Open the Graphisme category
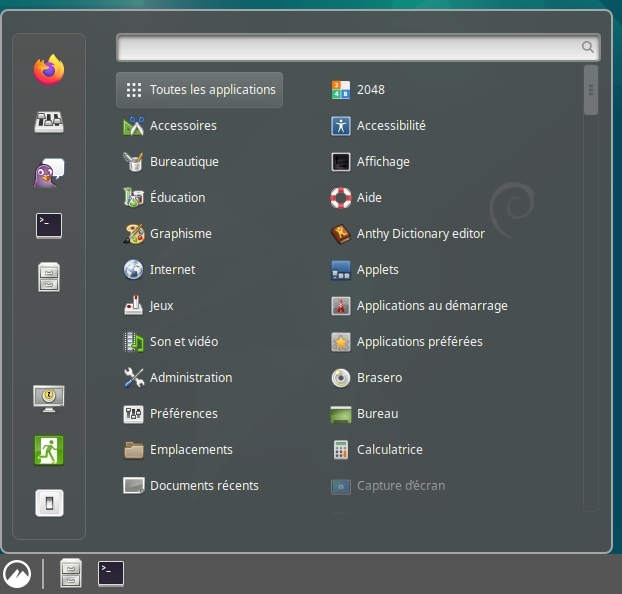The image size is (622, 594). click(180, 234)
